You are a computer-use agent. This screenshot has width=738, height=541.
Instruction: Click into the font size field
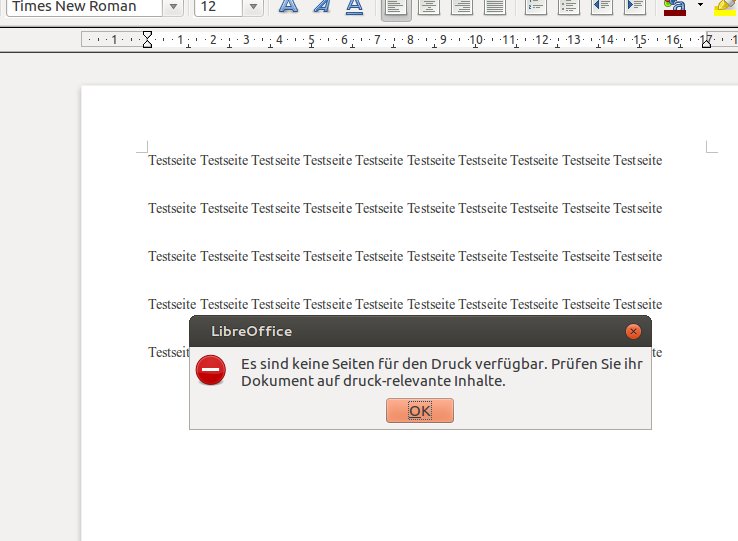[218, 7]
